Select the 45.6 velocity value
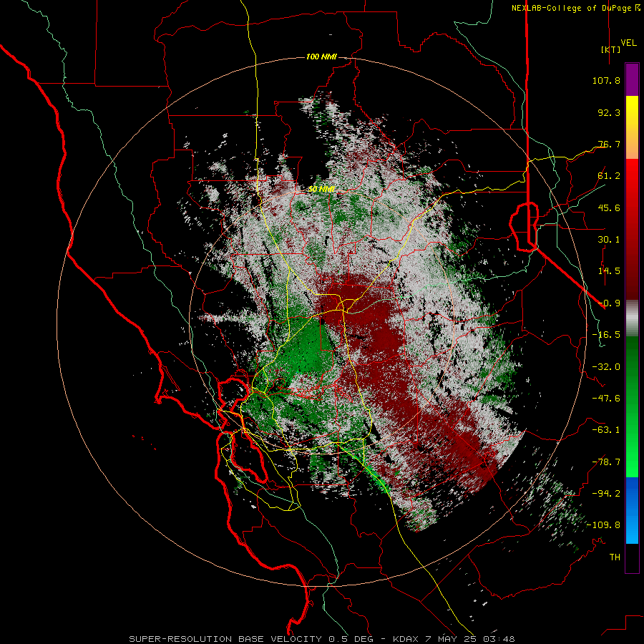 pyautogui.click(x=609, y=208)
